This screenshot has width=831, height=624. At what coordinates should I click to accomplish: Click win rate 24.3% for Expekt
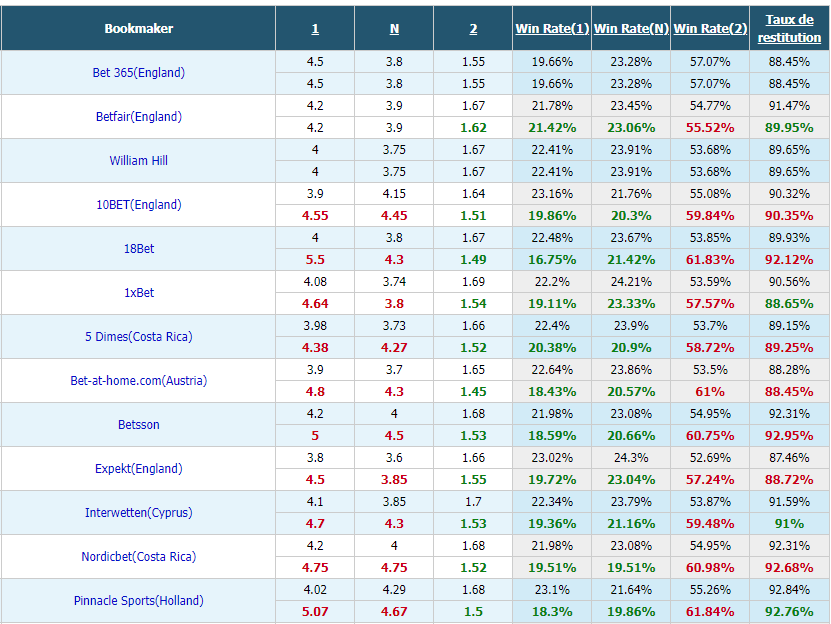tap(631, 458)
